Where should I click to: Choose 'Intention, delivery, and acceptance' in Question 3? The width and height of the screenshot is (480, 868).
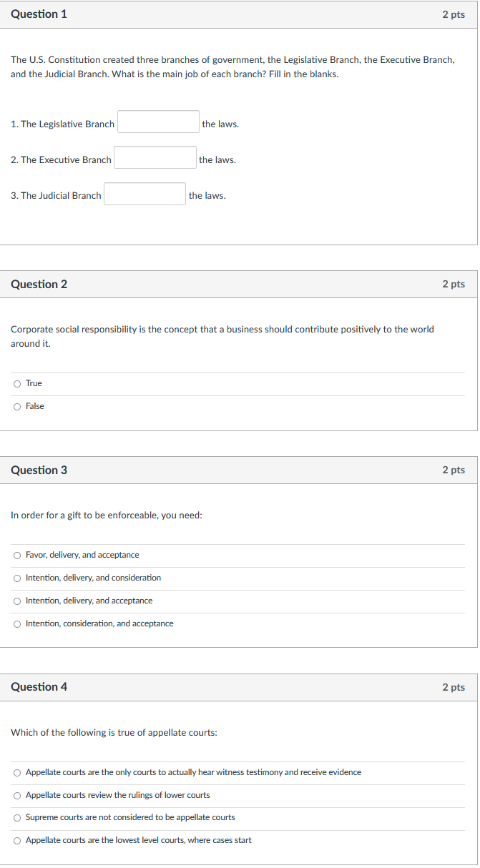pyautogui.click(x=16, y=601)
